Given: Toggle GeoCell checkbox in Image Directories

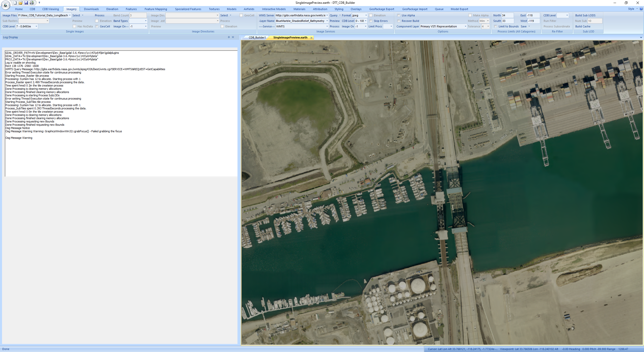Looking at the screenshot, I should point(241,15).
